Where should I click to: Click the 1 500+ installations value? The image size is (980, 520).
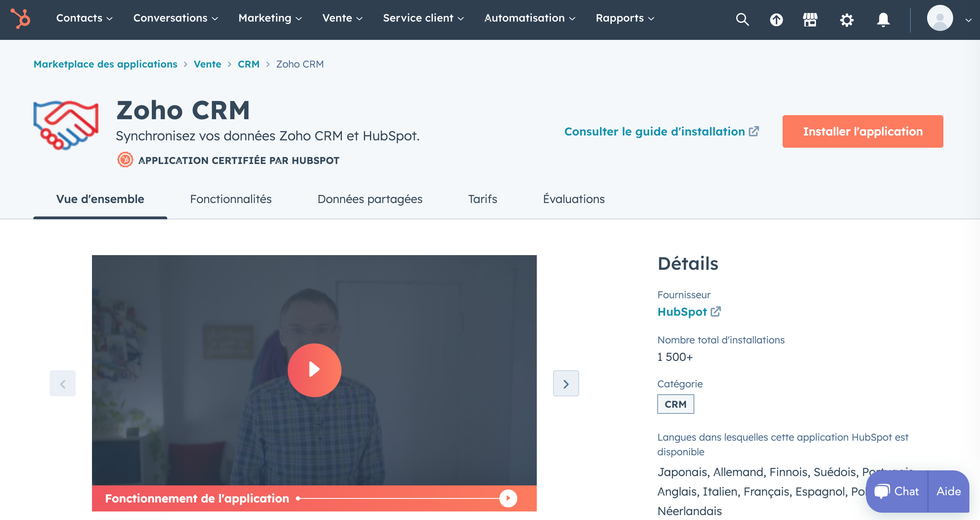(675, 357)
